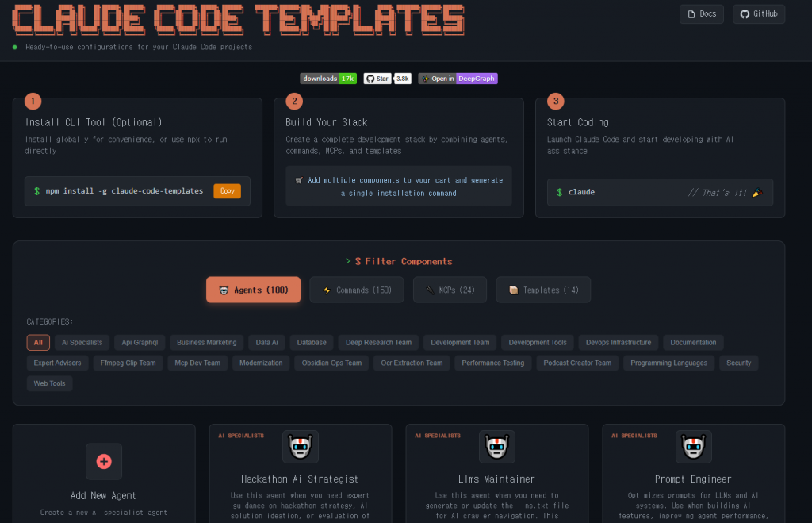Screen dimensions: 812x523
Task: Click the document icon in Docs button
Action: [x=691, y=14]
